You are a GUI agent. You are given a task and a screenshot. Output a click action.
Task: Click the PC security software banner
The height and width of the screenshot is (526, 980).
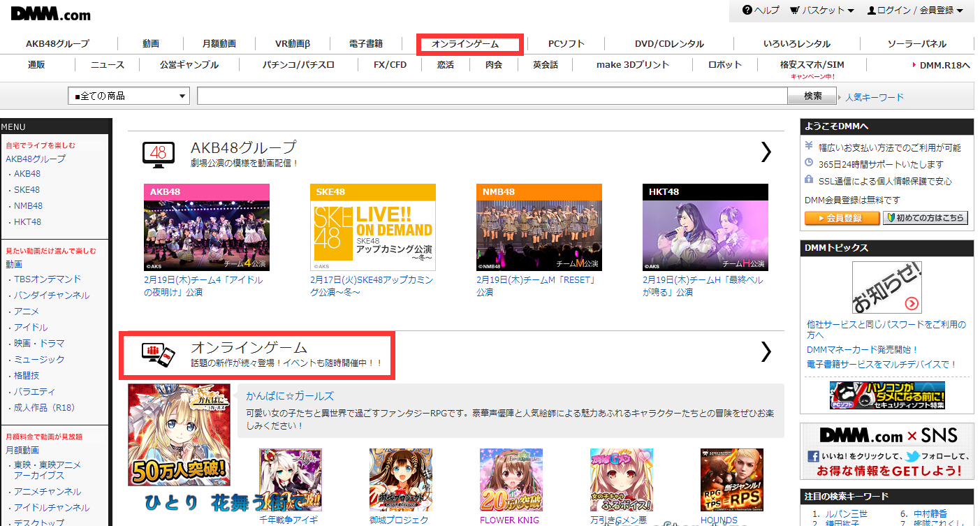click(x=886, y=395)
